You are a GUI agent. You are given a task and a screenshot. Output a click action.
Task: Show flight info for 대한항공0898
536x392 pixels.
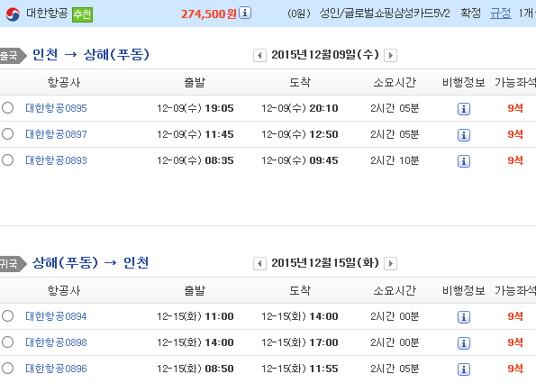pos(464,343)
